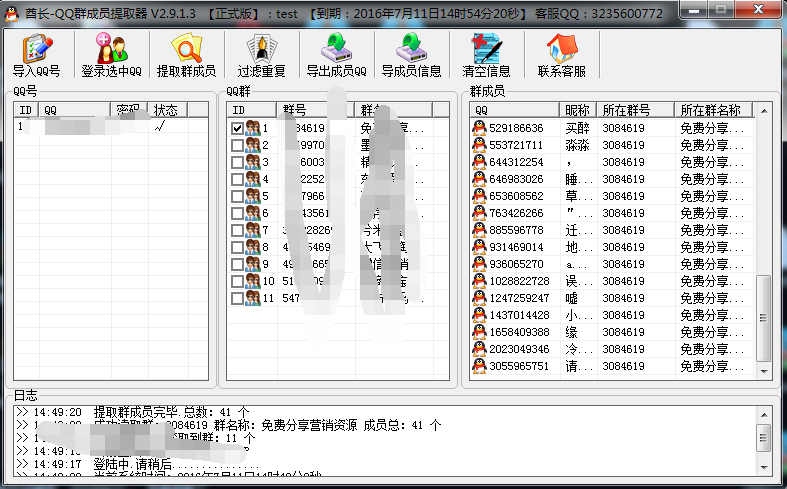Viewport: 787px width, 489px height.
Task: Click the 登录选中QQ toolbar icon
Action: point(111,48)
